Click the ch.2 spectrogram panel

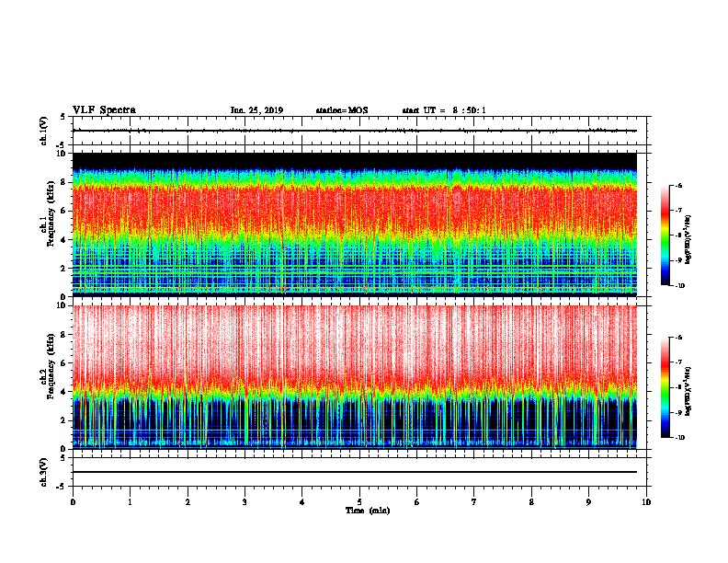coord(355,377)
